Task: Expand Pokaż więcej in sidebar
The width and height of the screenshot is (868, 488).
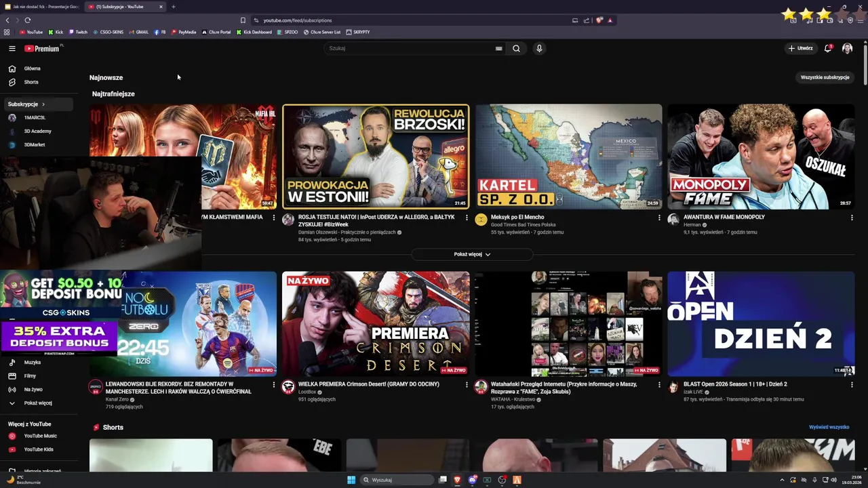Action: coord(37,403)
